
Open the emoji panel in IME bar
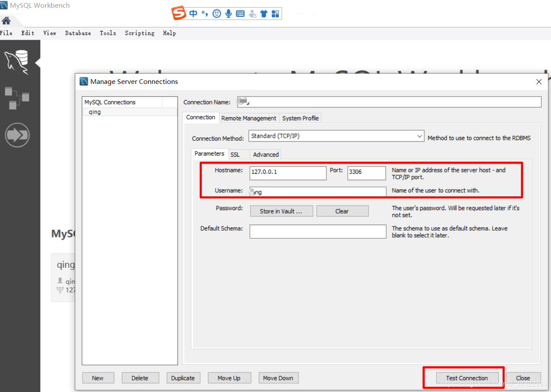point(217,14)
